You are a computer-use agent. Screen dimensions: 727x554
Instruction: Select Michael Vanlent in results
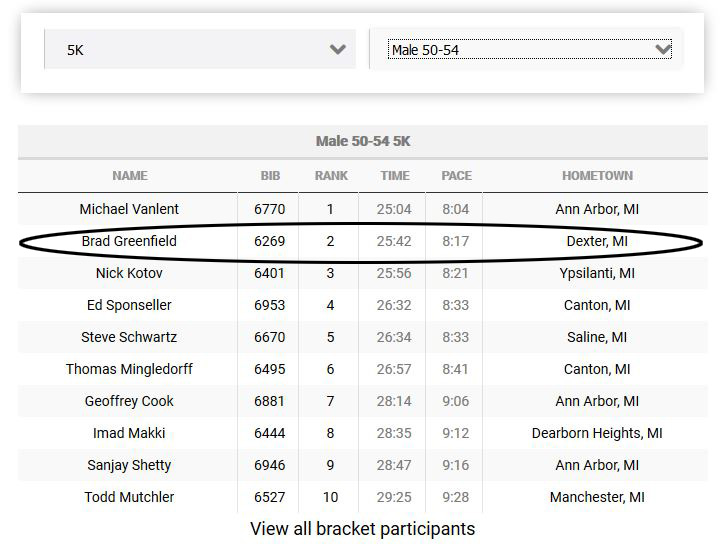130,209
